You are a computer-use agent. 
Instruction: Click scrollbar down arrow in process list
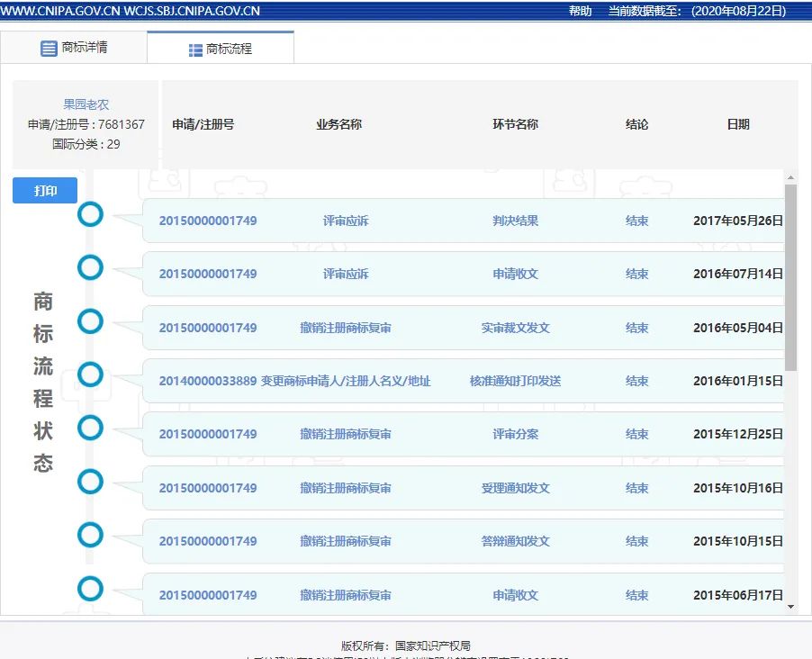(790, 608)
